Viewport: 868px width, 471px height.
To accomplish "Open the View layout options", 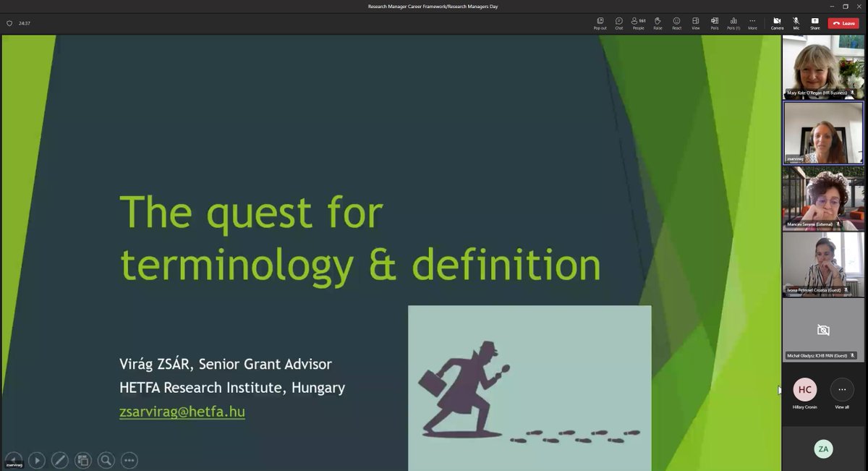I will pos(695,23).
